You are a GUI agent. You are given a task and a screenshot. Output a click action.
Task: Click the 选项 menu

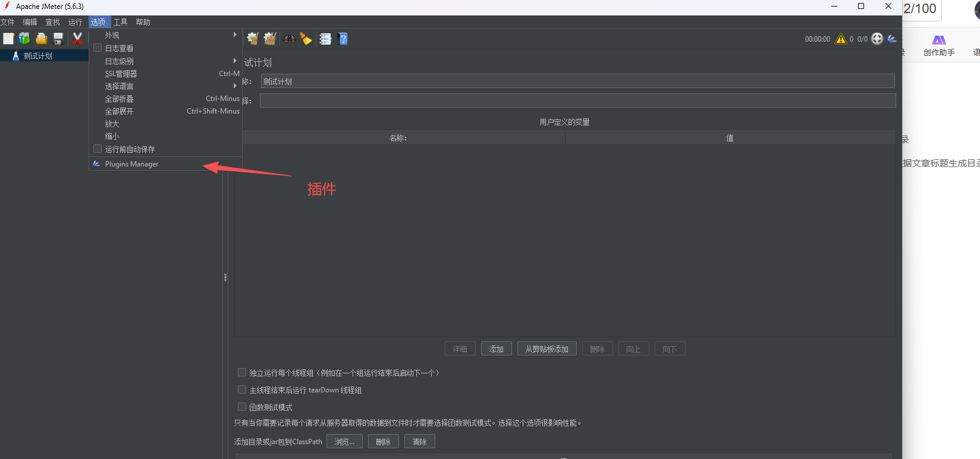(x=98, y=22)
